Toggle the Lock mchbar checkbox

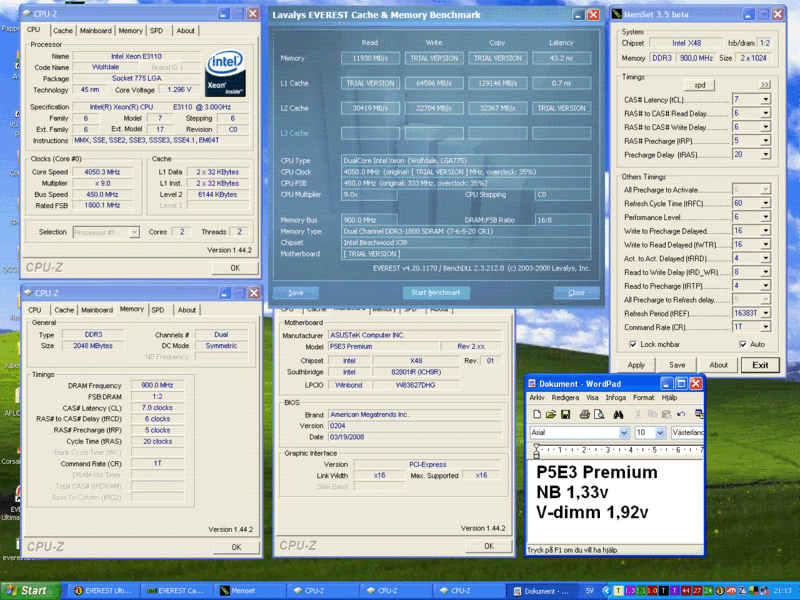pyautogui.click(x=631, y=344)
